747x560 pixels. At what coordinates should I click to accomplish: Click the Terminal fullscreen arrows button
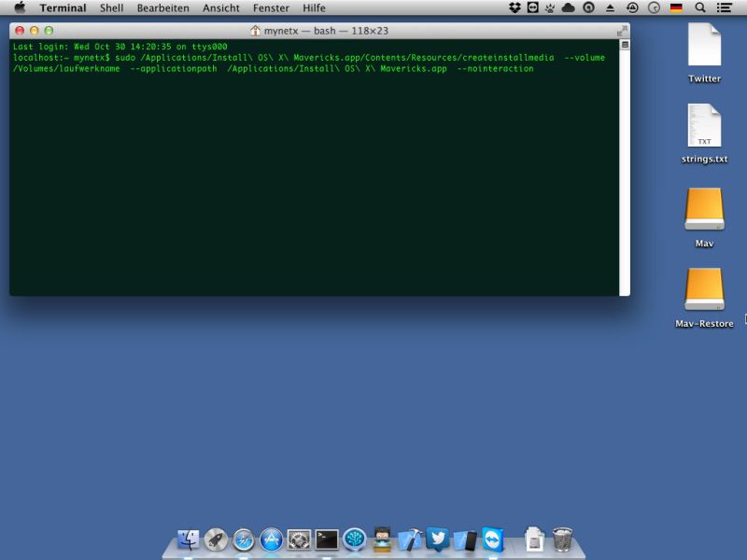pyautogui.click(x=622, y=31)
